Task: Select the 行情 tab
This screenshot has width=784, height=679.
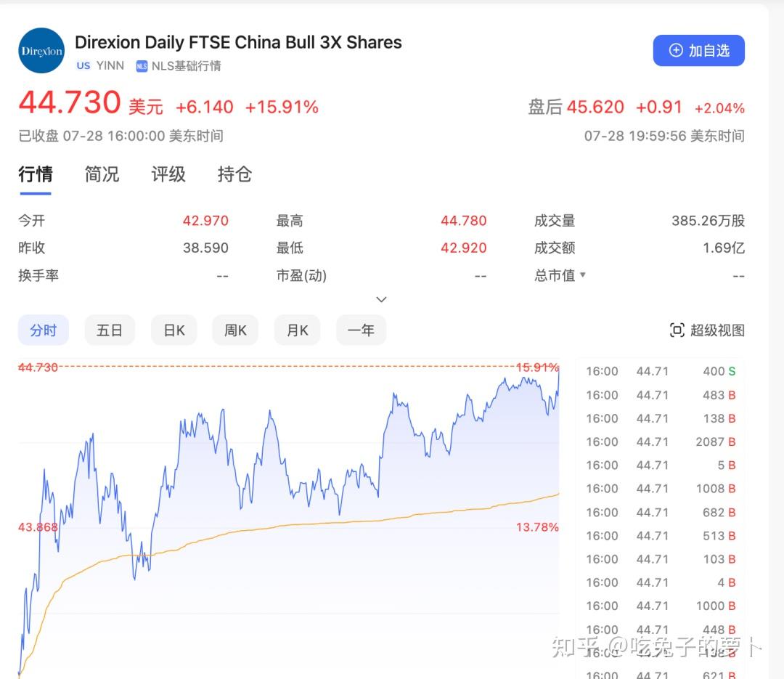Action: coord(36,174)
